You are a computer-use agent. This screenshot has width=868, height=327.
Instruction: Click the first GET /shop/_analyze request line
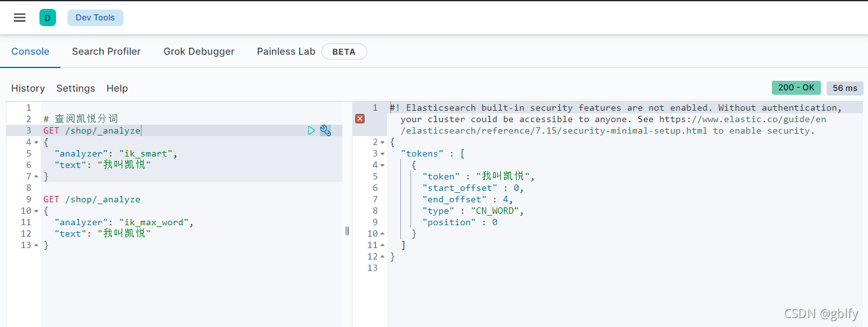click(x=92, y=130)
